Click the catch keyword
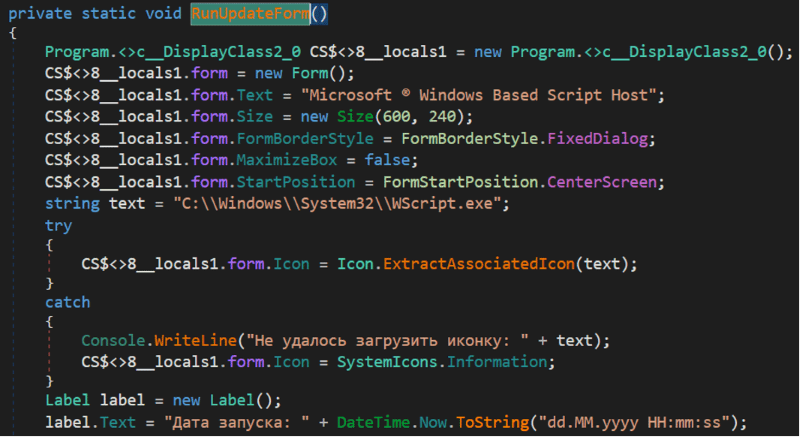800x437 pixels. coord(67,302)
